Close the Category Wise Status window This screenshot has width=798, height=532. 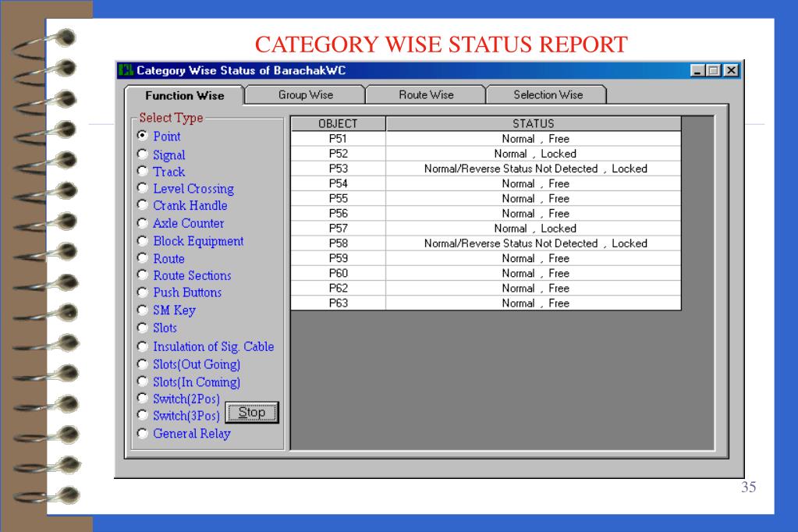731,71
